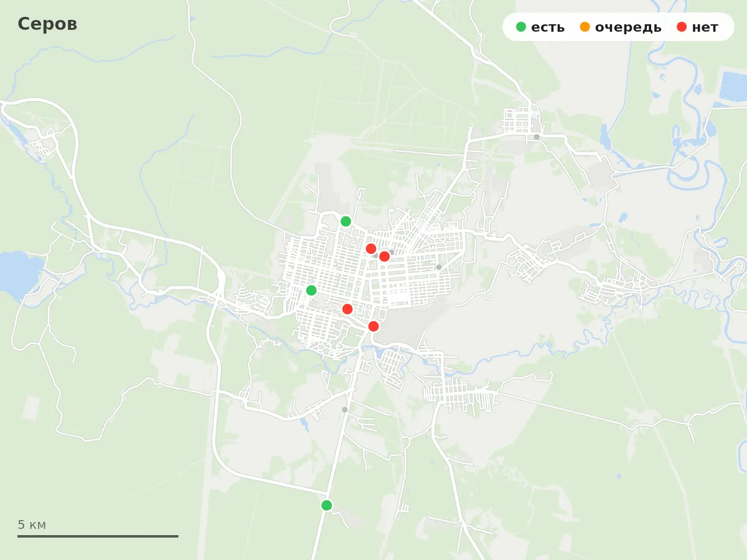Open the green marker on the southern highway
The height and width of the screenshot is (560, 747).
coord(327,505)
